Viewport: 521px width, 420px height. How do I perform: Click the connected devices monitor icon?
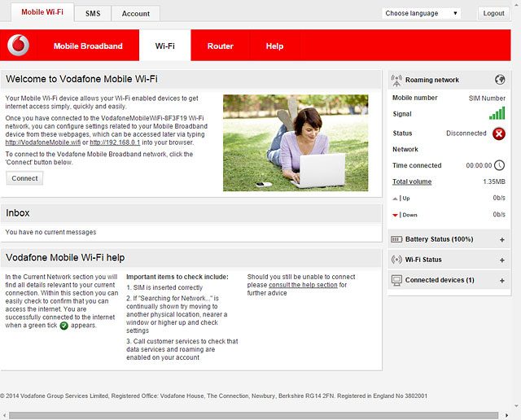[396, 280]
